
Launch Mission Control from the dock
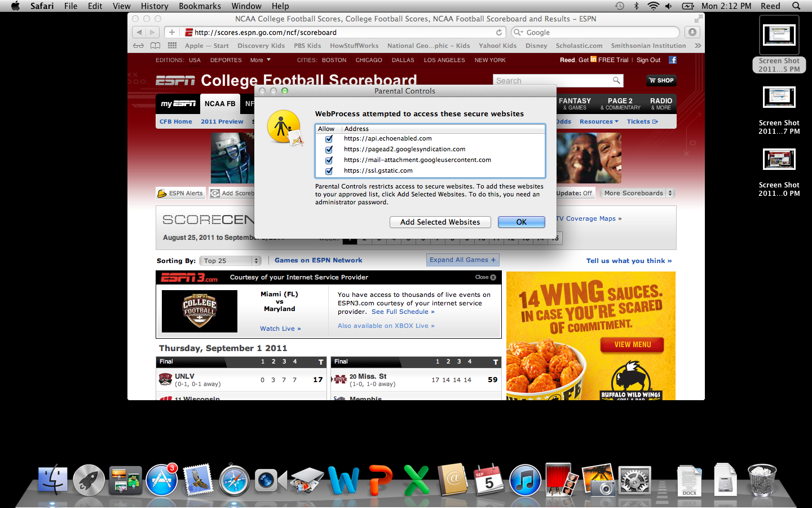coord(125,480)
